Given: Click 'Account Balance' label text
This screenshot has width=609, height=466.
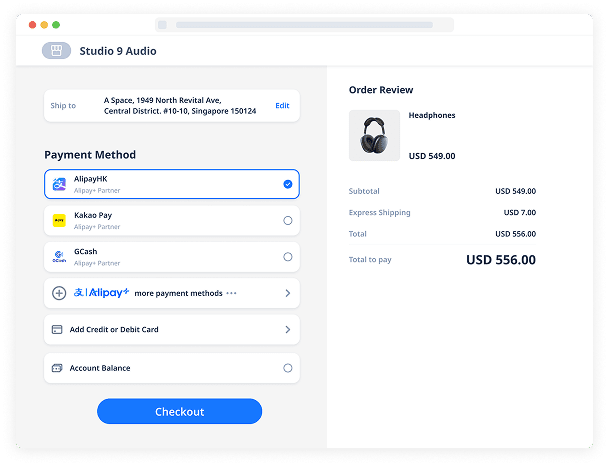Looking at the screenshot, I should click(100, 368).
